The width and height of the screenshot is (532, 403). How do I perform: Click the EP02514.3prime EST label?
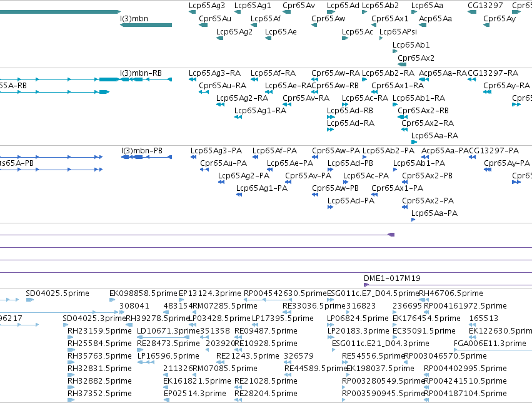tap(195, 394)
